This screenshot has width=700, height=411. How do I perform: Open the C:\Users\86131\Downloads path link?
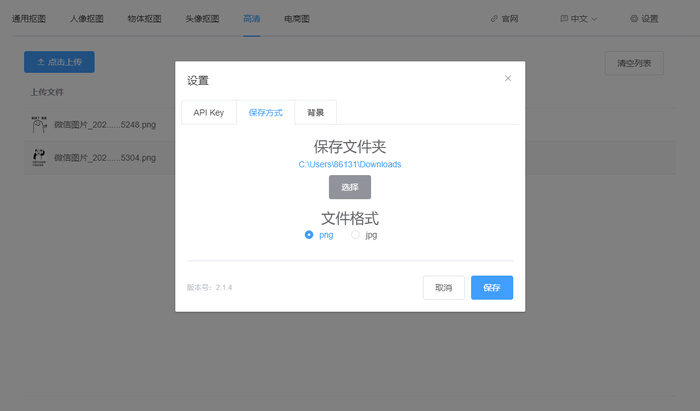350,164
